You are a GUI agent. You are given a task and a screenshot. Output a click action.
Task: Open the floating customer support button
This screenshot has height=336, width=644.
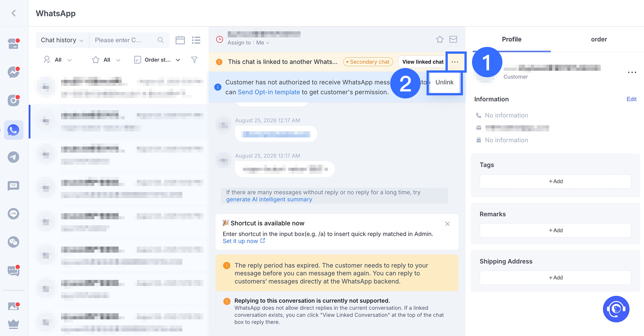tap(616, 309)
